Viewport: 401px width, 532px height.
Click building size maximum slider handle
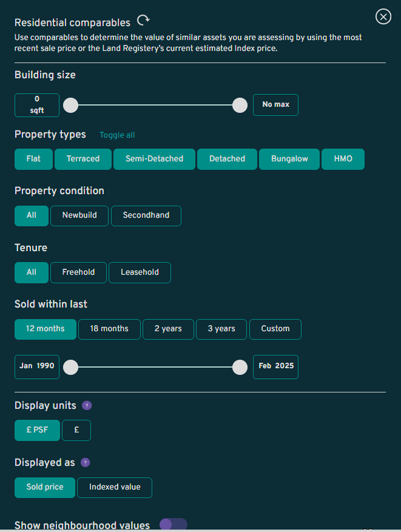240,105
